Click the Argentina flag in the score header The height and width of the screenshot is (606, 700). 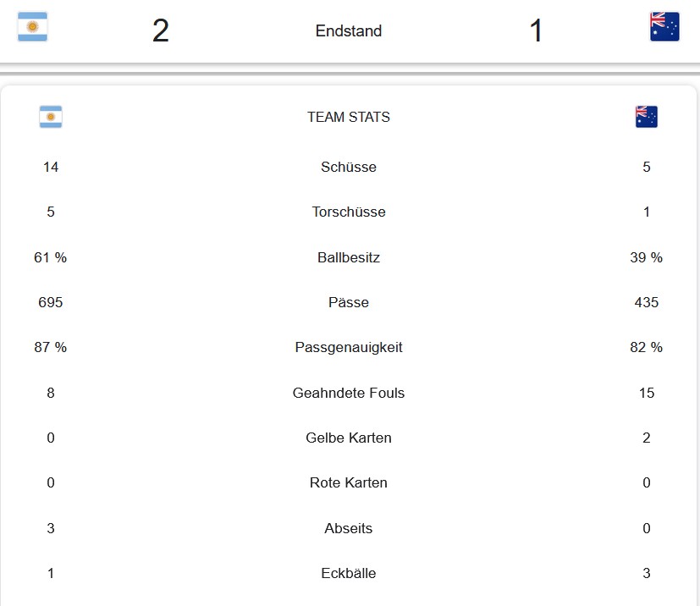click(x=33, y=27)
